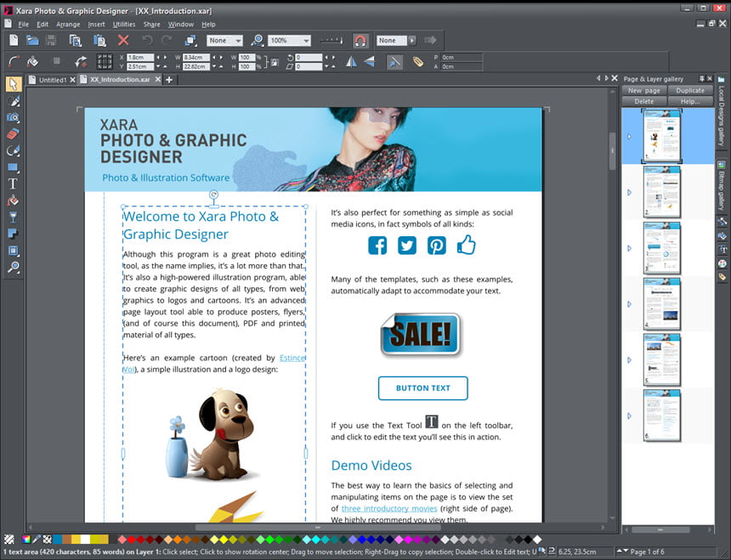Open the Bitmap gallery
Screen dimensions: 731x560
pos(721,185)
